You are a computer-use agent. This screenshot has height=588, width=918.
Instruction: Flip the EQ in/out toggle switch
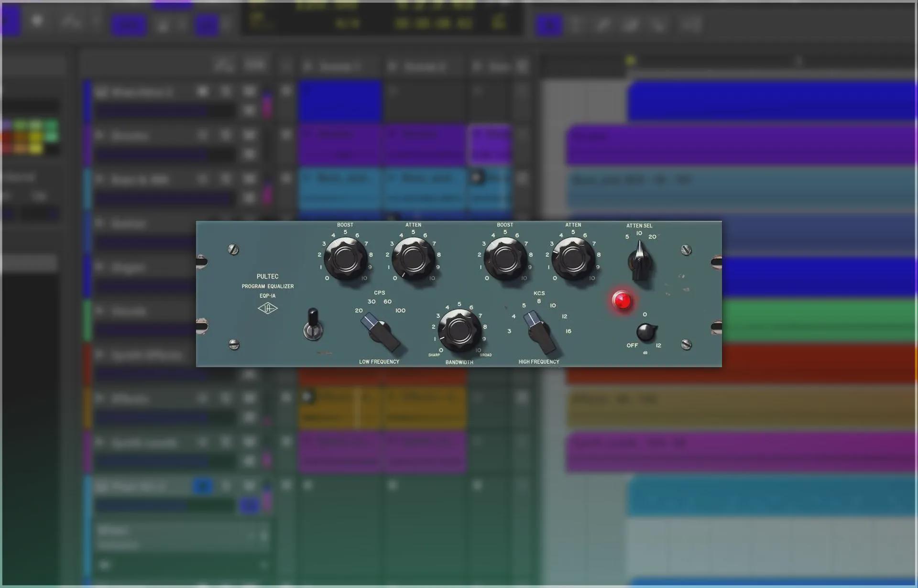(x=313, y=325)
